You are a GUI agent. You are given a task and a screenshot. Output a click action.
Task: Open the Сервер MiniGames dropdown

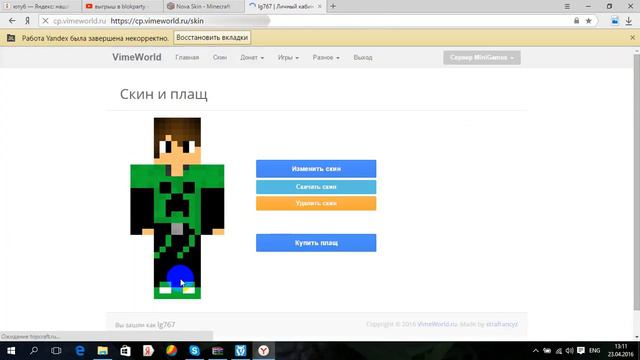click(x=482, y=58)
